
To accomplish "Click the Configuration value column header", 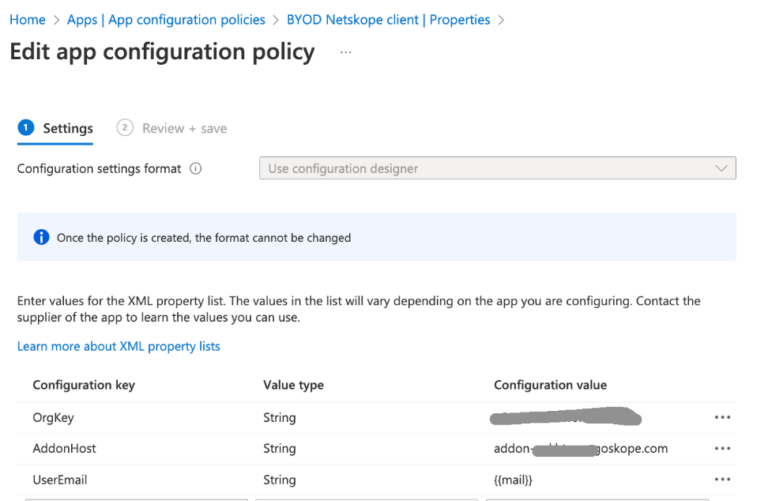I will [x=550, y=385].
